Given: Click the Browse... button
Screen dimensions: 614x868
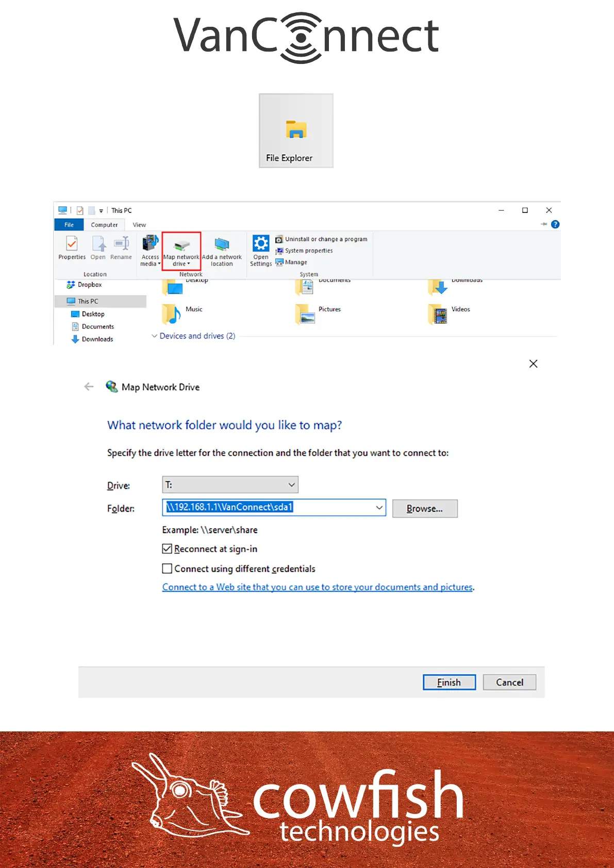Looking at the screenshot, I should pyautogui.click(x=425, y=509).
